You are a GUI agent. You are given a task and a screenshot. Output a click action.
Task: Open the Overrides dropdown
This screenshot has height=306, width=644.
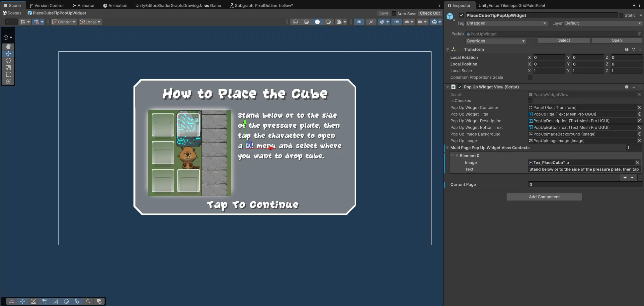[x=496, y=41]
